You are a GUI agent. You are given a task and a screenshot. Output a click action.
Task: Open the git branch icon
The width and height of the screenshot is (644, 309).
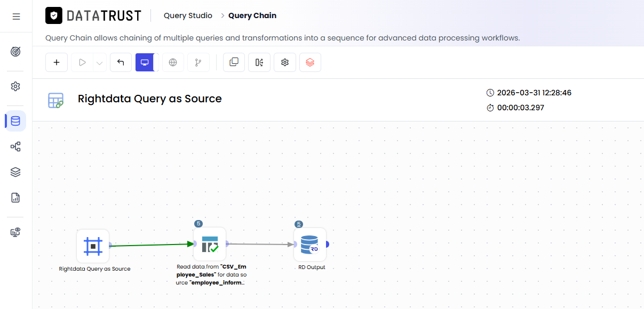(198, 62)
